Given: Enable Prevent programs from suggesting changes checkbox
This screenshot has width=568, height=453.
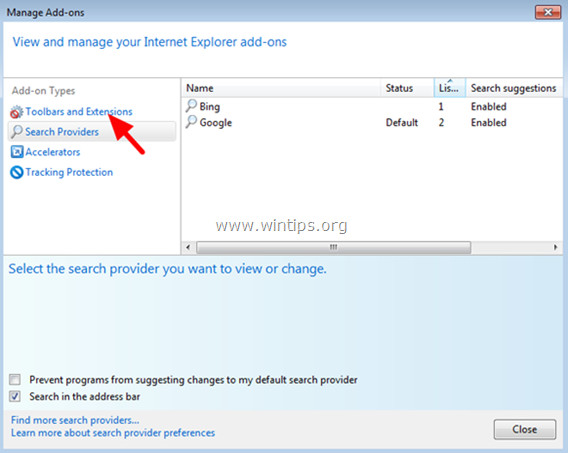Looking at the screenshot, I should point(15,379).
